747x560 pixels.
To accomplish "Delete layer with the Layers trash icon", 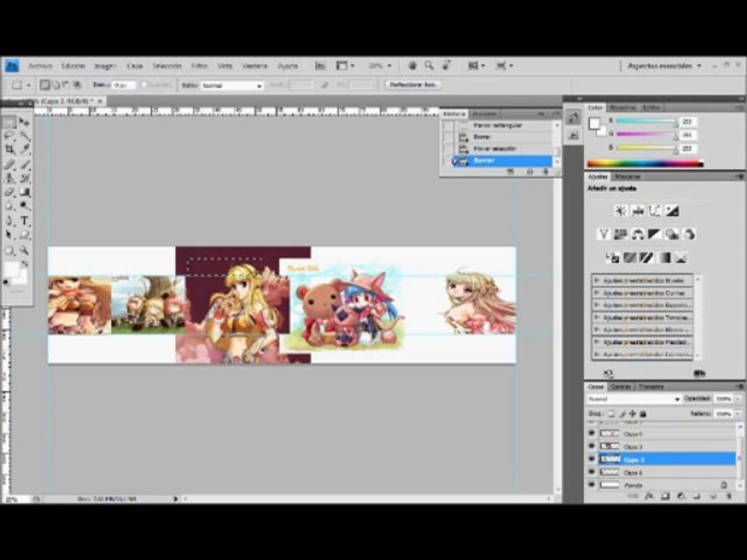I will 728,496.
